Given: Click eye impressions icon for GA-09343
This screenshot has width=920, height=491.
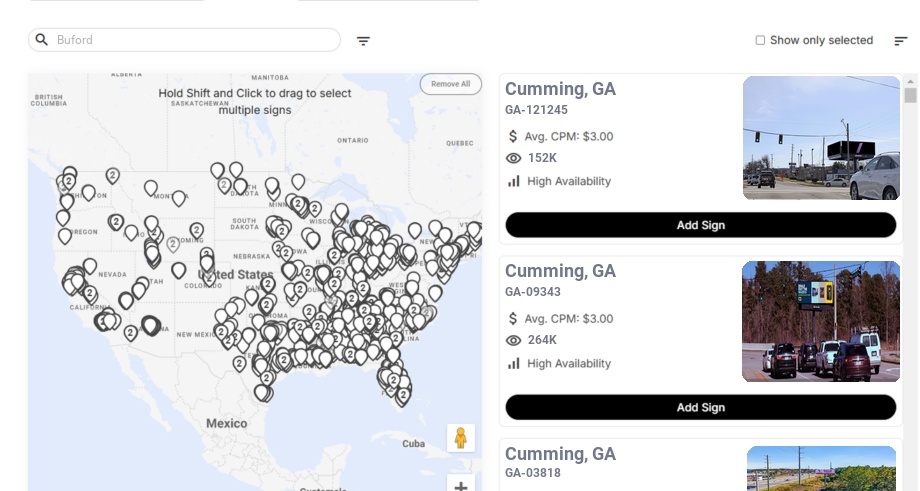Looking at the screenshot, I should pos(514,340).
